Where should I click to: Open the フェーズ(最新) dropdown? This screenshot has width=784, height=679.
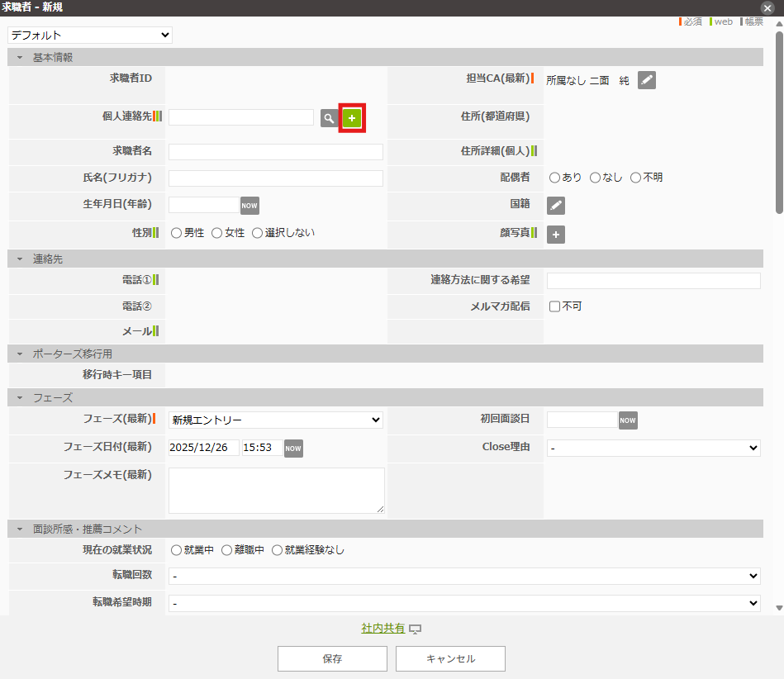pyautogui.click(x=275, y=420)
